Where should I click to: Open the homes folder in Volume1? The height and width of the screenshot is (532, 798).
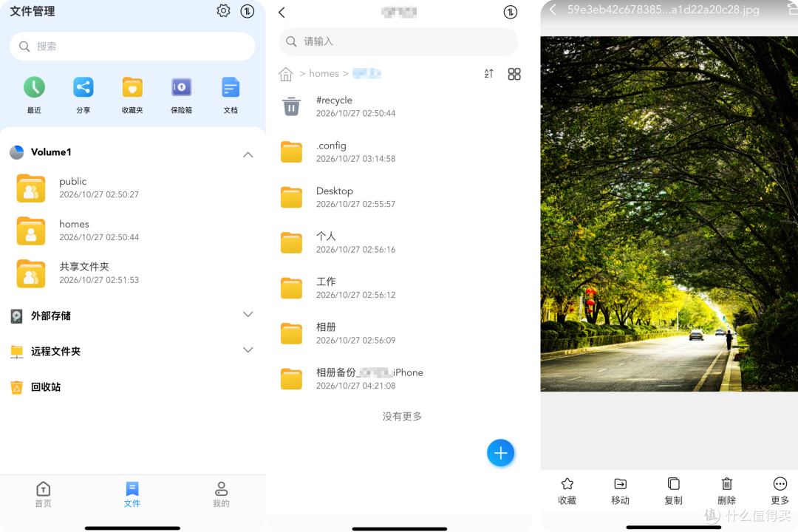pyautogui.click(x=132, y=231)
